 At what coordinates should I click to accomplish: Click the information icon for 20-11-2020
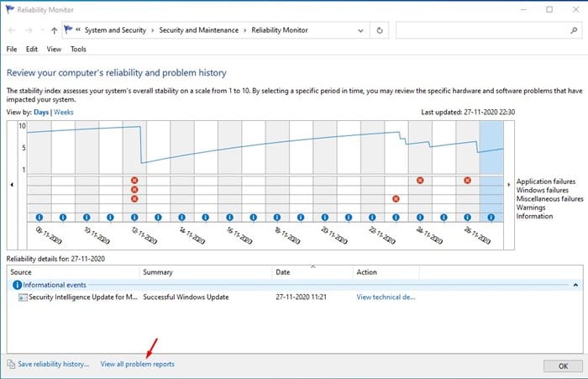[x=325, y=218]
